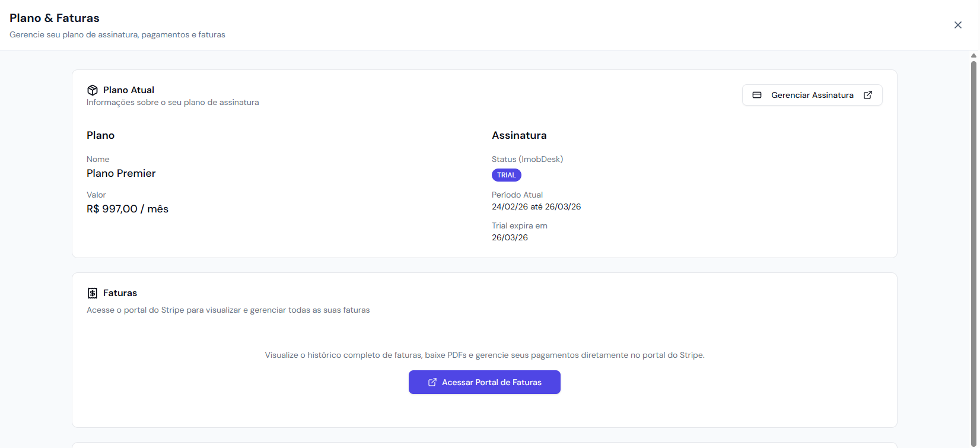The image size is (980, 448).
Task: Click the package icon beside Plano Atual
Action: 93,90
